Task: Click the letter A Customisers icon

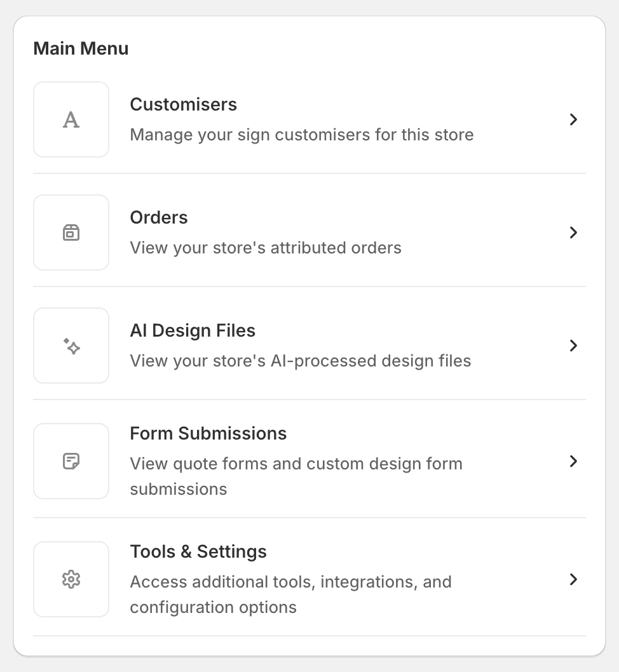Action: coord(71,119)
